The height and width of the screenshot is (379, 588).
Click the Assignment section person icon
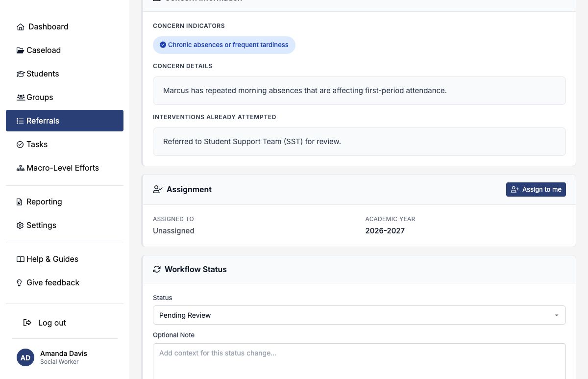[158, 189]
